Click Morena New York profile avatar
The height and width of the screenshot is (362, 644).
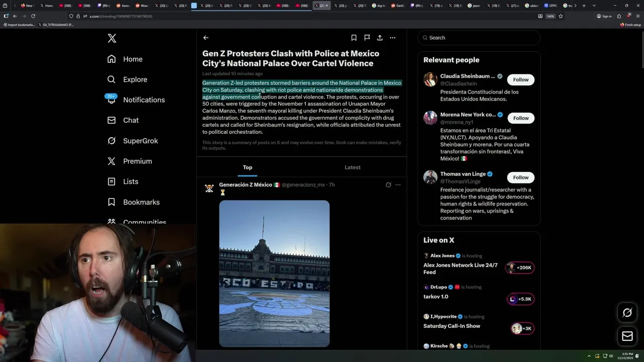430,118
